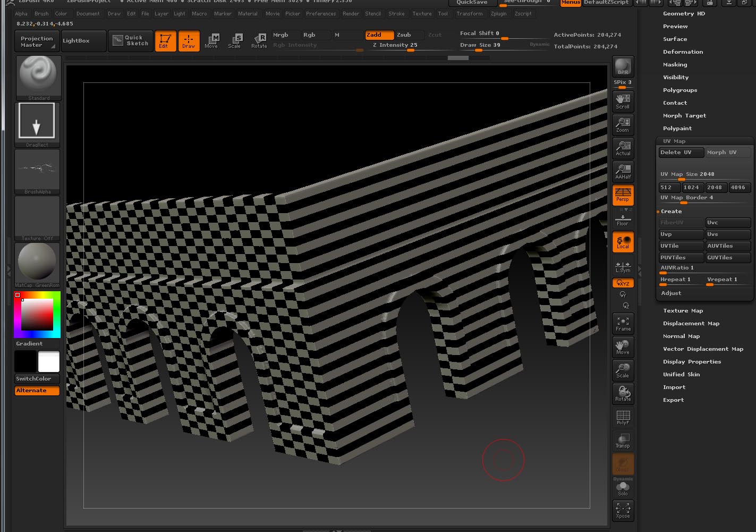
Task: Open the Render menu
Action: (351, 14)
